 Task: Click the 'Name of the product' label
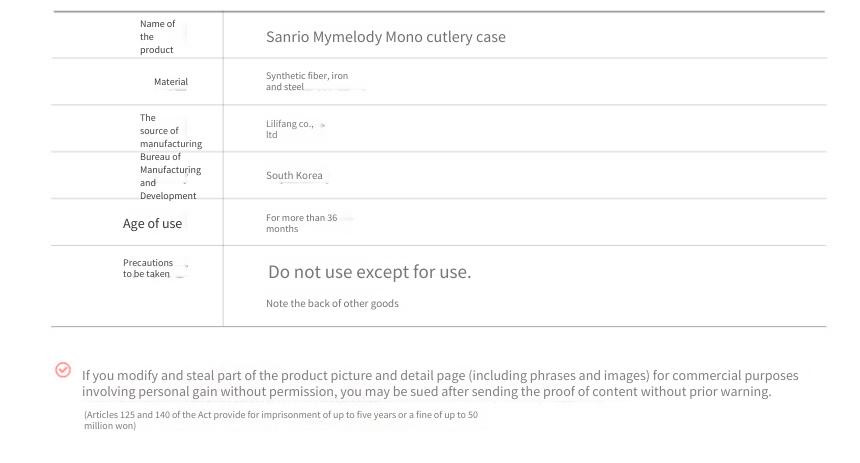coord(157,37)
